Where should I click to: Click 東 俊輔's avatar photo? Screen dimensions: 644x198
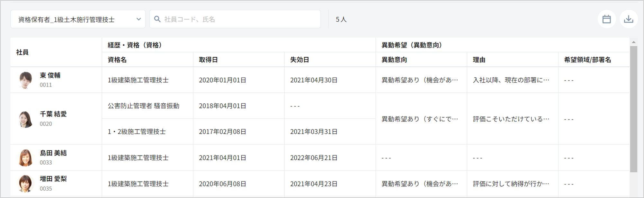click(x=25, y=80)
